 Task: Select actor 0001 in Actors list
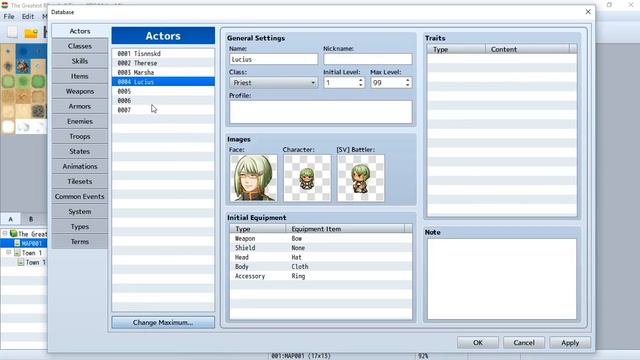163,54
